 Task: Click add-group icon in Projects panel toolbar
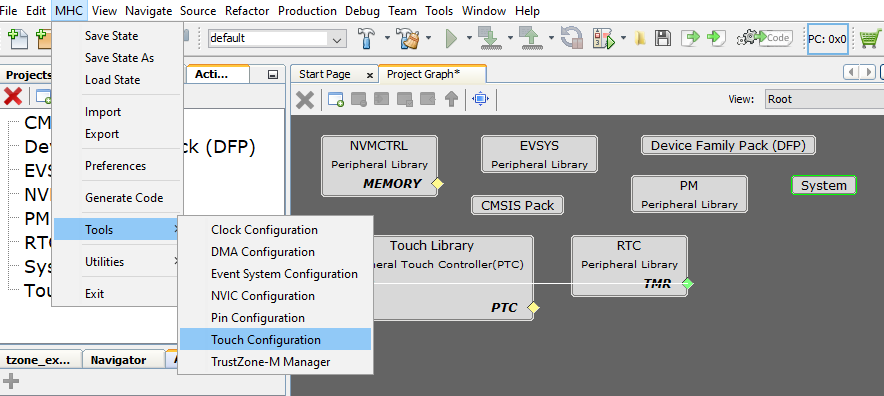click(x=43, y=96)
